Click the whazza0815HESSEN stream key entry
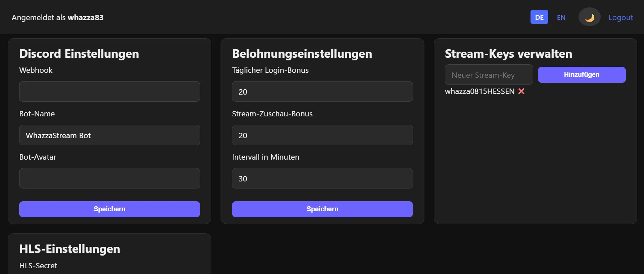This screenshot has width=644, height=274. pos(479,91)
